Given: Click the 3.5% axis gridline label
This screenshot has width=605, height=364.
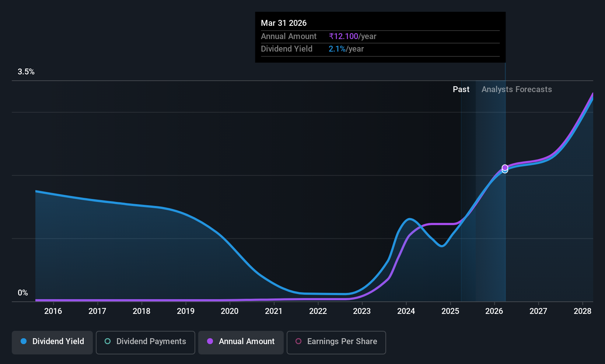Looking at the screenshot, I should point(26,71).
